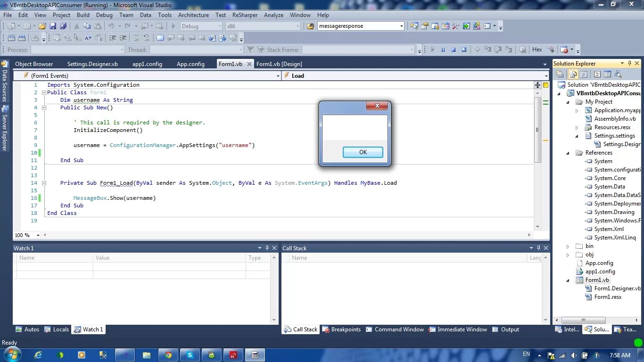Toggle Show All Files in Solution Explorer
The image size is (644, 362).
point(573,74)
